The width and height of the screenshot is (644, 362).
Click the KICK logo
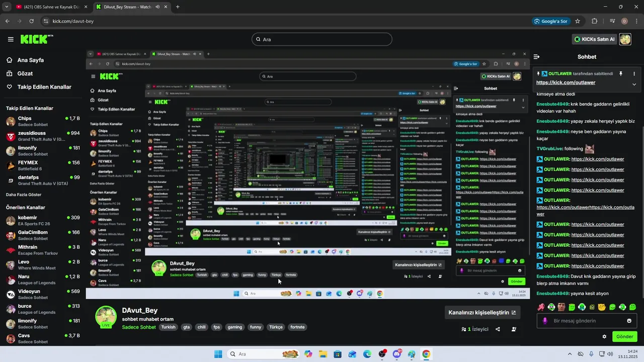[x=37, y=39]
